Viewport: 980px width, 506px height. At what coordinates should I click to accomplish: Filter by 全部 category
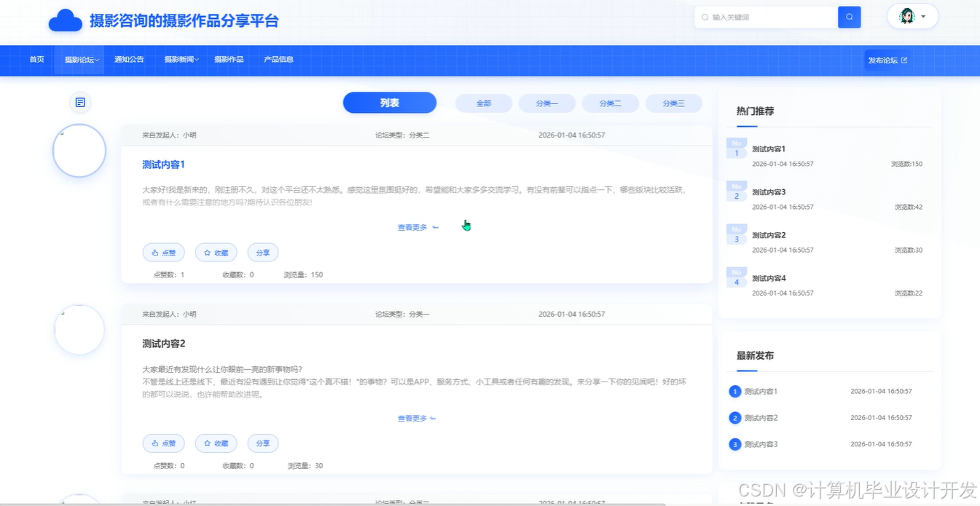[484, 103]
